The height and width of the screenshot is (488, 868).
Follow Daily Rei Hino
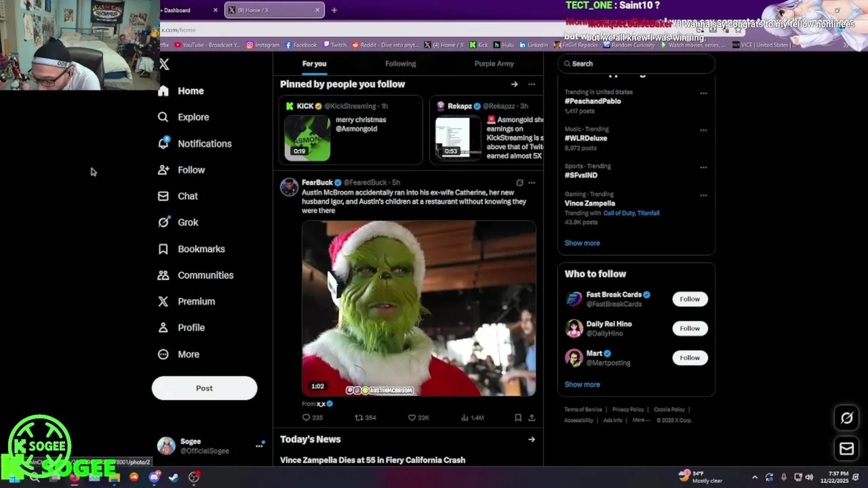(690, 328)
